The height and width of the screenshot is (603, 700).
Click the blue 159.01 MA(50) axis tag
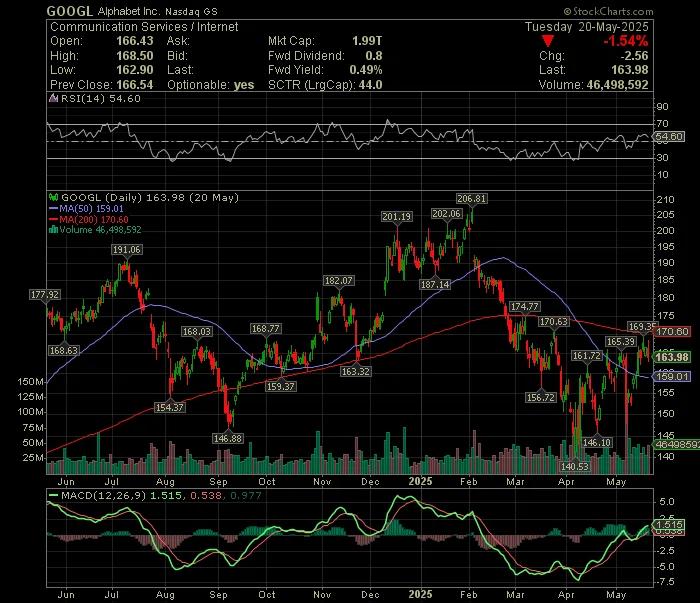click(672, 377)
